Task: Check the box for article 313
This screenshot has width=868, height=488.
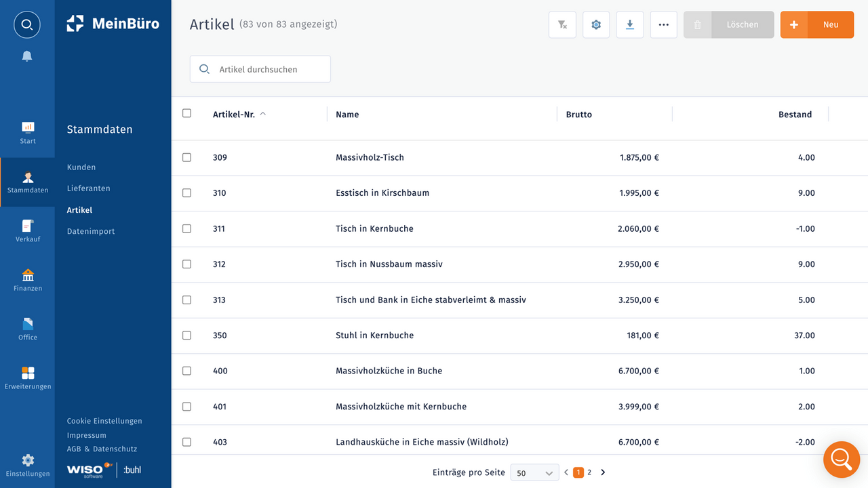Action: (187, 300)
